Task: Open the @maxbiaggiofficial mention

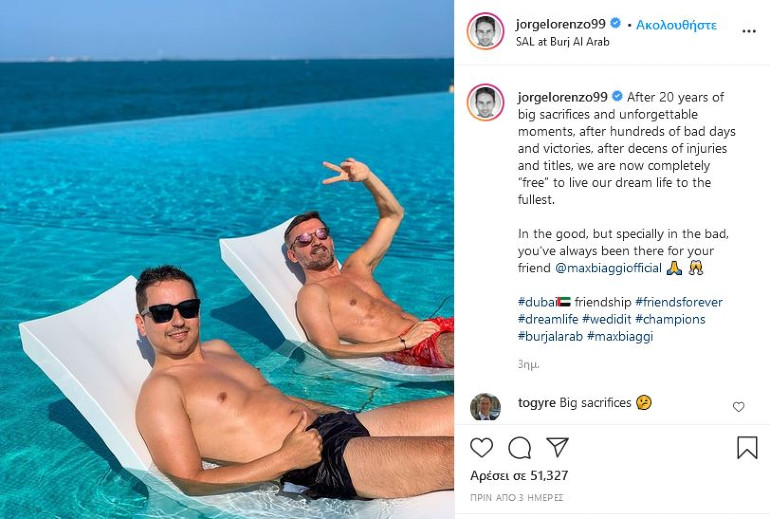Action: click(x=608, y=268)
